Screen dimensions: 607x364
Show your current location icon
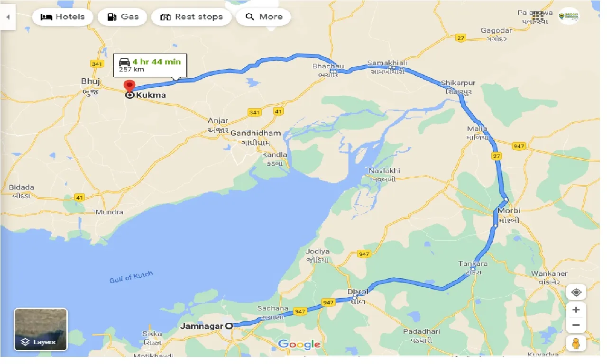[x=576, y=292]
